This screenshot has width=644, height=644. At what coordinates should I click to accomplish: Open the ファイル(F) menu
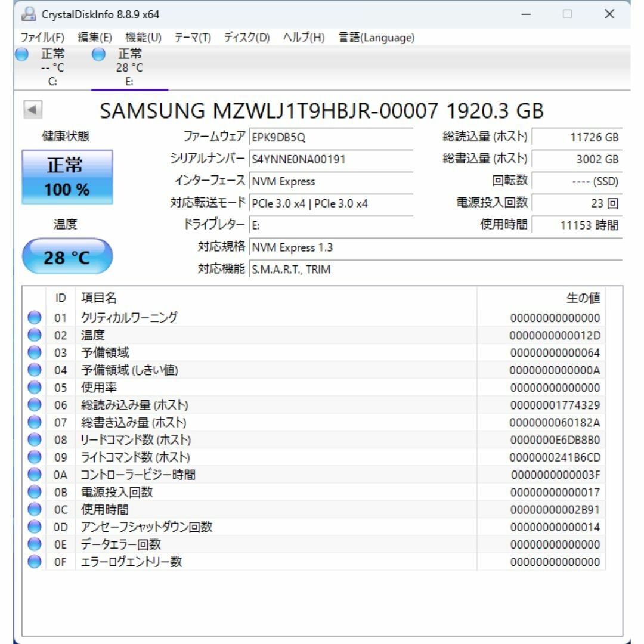pyautogui.click(x=42, y=38)
